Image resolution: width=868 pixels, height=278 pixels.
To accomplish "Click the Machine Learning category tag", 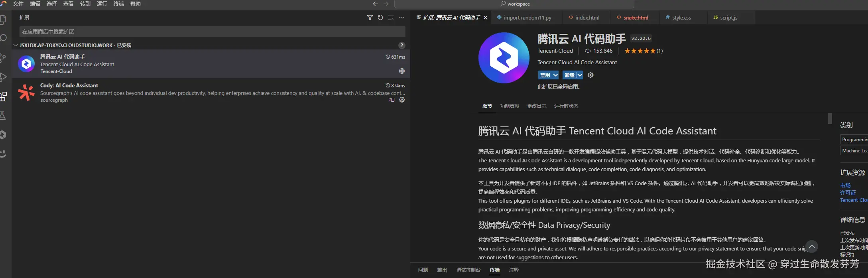I will point(854,151).
